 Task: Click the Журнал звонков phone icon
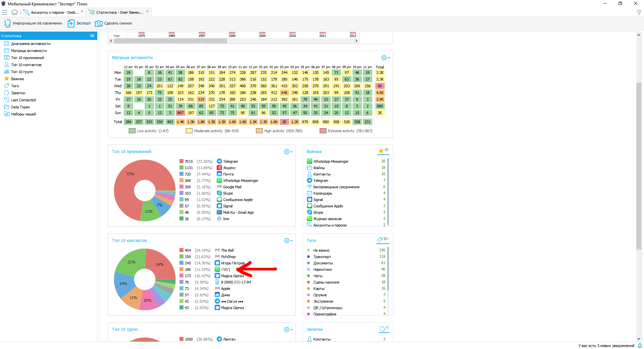tap(310, 219)
